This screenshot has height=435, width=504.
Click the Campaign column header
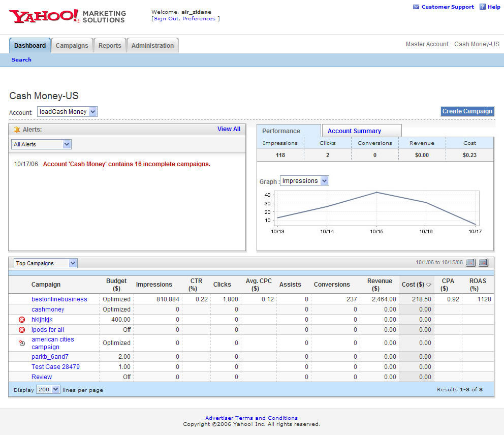tap(46, 285)
